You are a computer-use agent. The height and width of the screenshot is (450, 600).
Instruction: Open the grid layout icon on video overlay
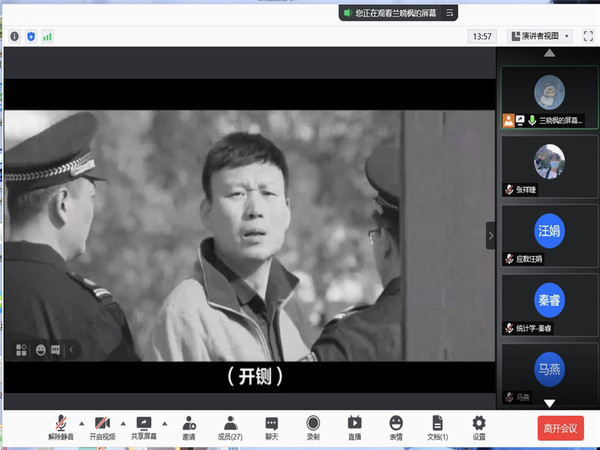point(21,350)
